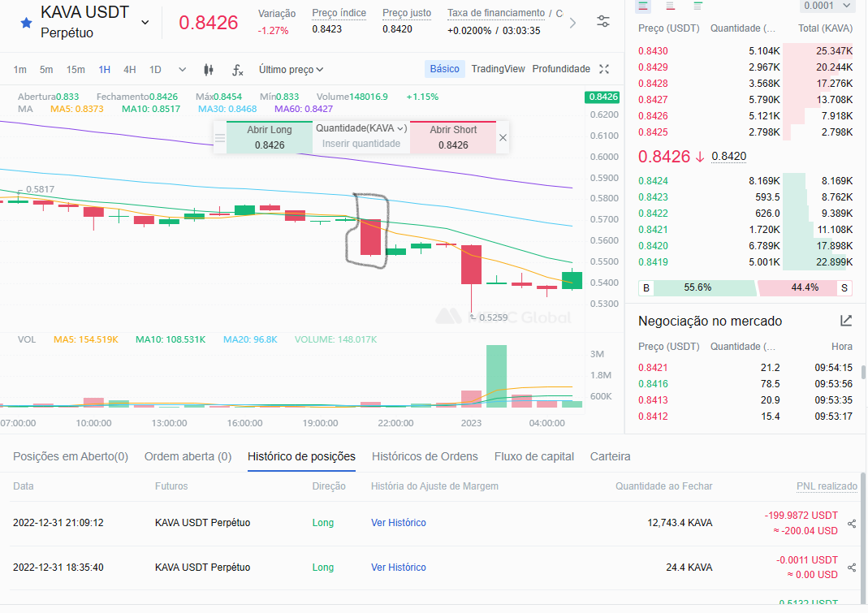Open the candlestick chart style icon
Screen dimensions: 868x613
[209, 70]
